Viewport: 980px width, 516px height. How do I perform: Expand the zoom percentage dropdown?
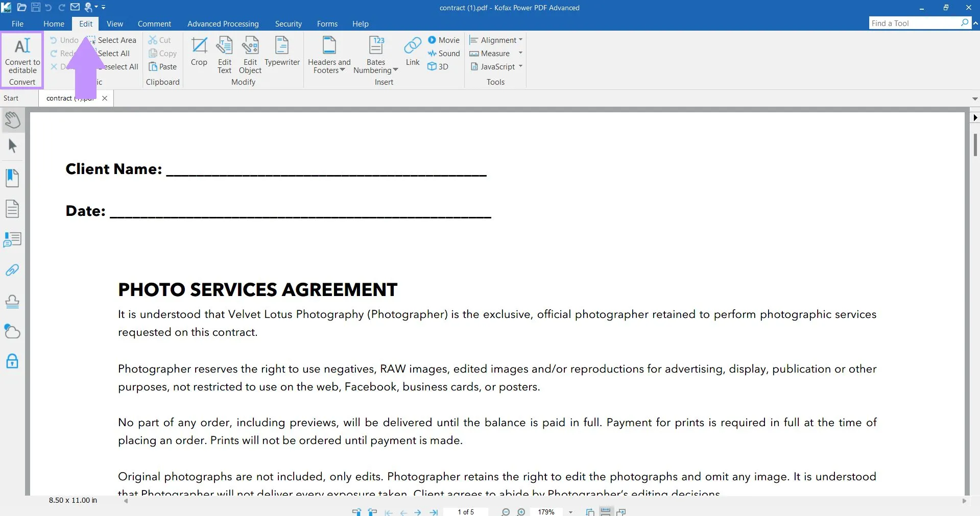click(570, 512)
